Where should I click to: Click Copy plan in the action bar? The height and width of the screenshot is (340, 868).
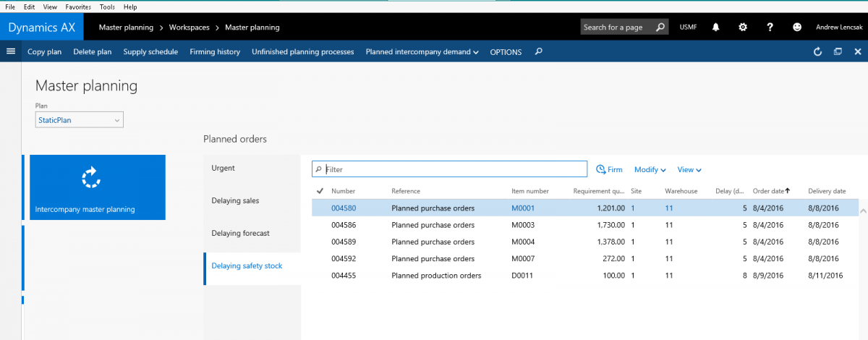tap(45, 52)
